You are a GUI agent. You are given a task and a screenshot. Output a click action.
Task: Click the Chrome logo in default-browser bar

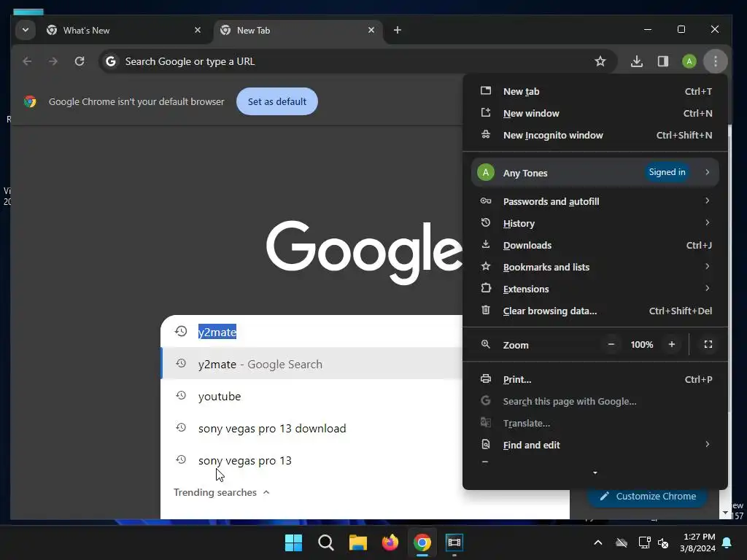click(30, 101)
